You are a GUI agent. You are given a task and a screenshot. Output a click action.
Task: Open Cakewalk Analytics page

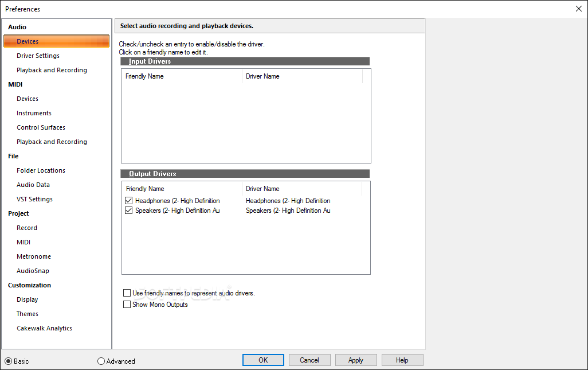[44, 328]
